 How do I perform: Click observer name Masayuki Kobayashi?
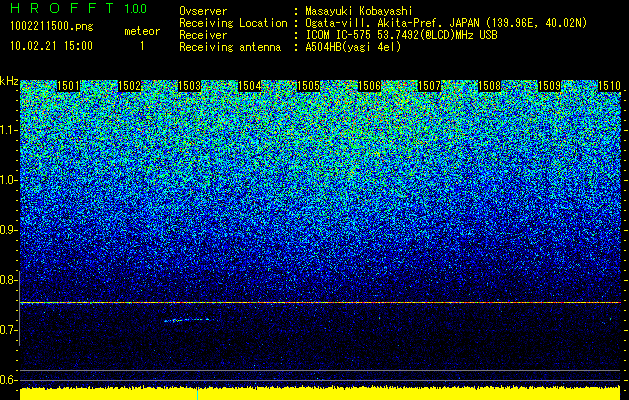[359, 11]
